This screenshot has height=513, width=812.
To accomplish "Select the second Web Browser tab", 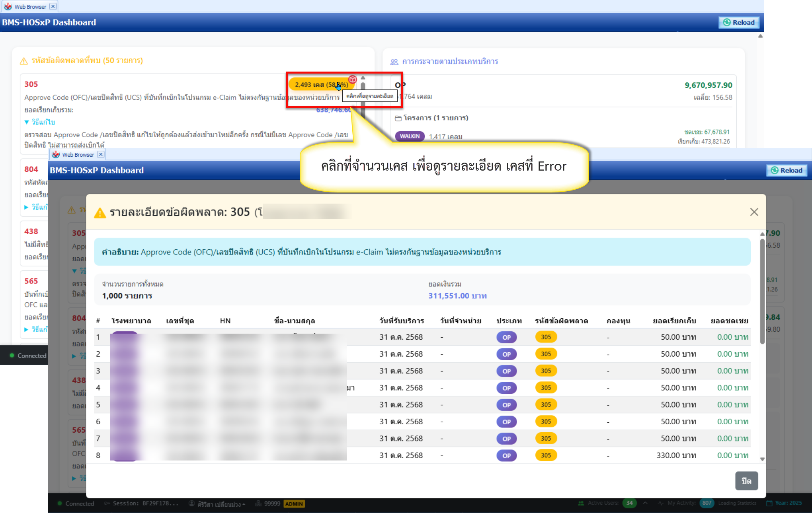I will tap(78, 155).
